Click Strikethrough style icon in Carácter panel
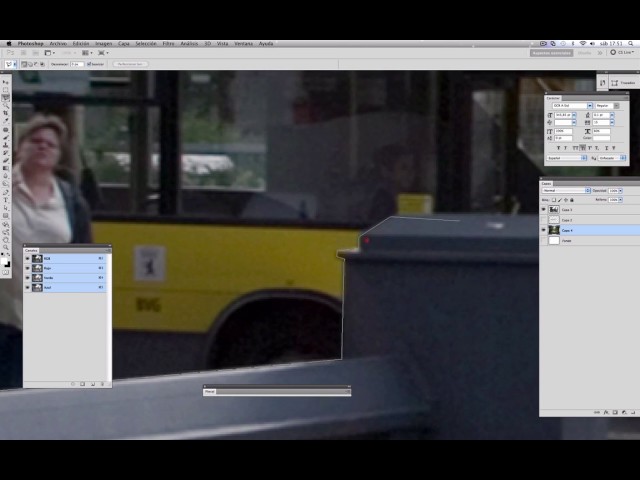 pyautogui.click(x=613, y=148)
